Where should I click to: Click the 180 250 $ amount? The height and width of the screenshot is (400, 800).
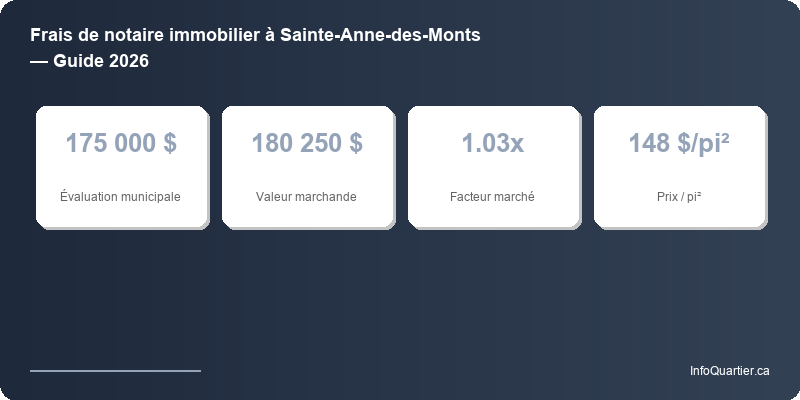click(307, 143)
